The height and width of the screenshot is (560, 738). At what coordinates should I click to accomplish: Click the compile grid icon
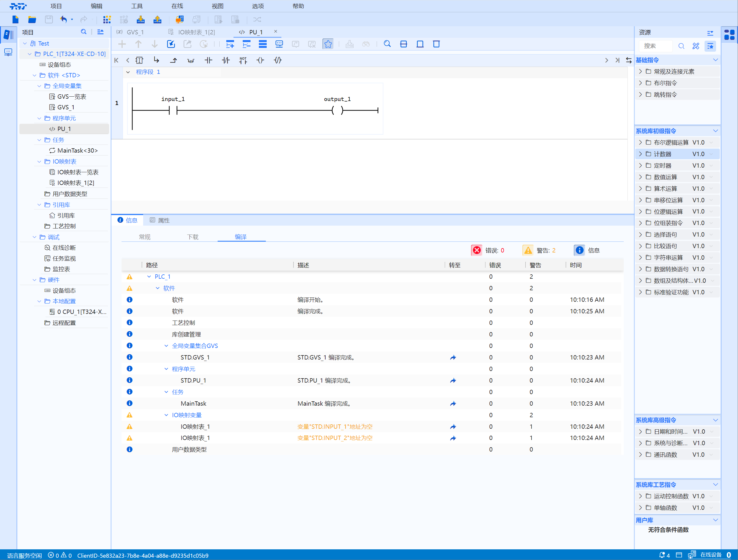[x=107, y=20]
